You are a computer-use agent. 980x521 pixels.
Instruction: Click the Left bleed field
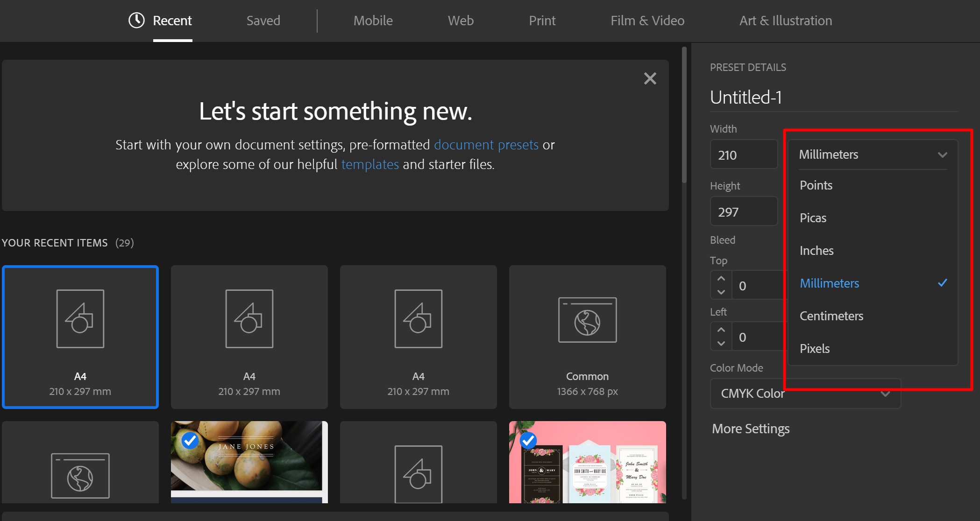click(760, 337)
